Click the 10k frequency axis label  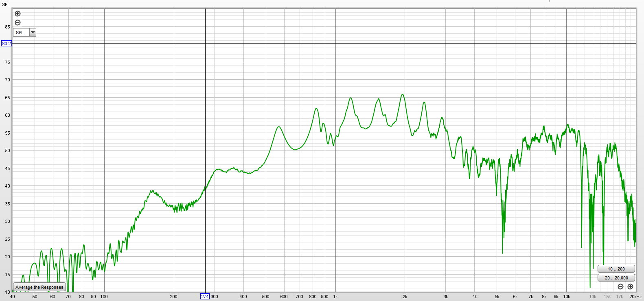(x=567, y=297)
